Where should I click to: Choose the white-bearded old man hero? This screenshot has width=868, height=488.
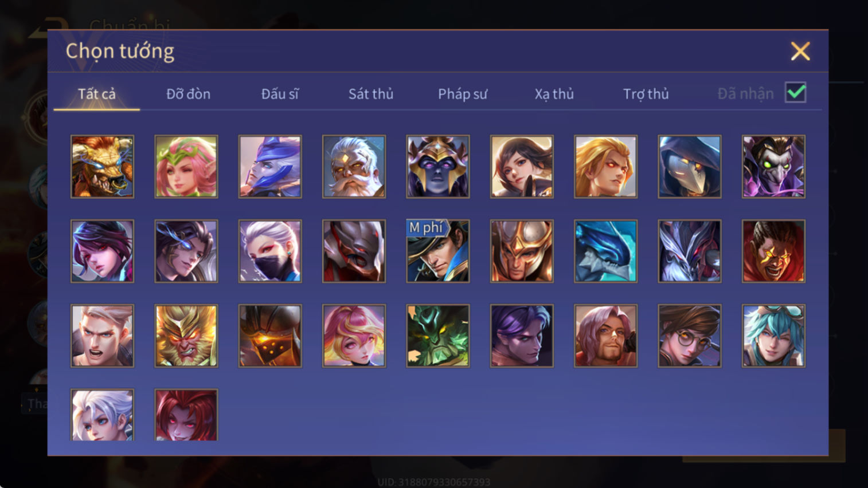coord(354,167)
